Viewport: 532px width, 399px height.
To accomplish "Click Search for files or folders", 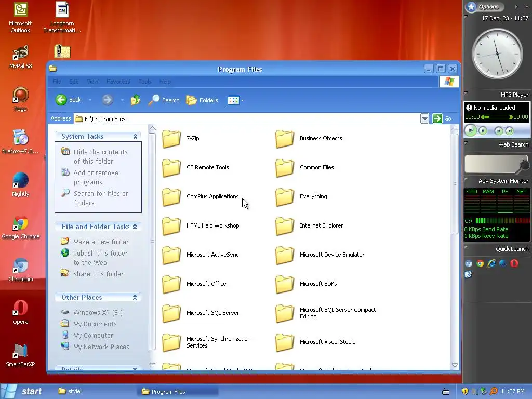I will 101,198.
